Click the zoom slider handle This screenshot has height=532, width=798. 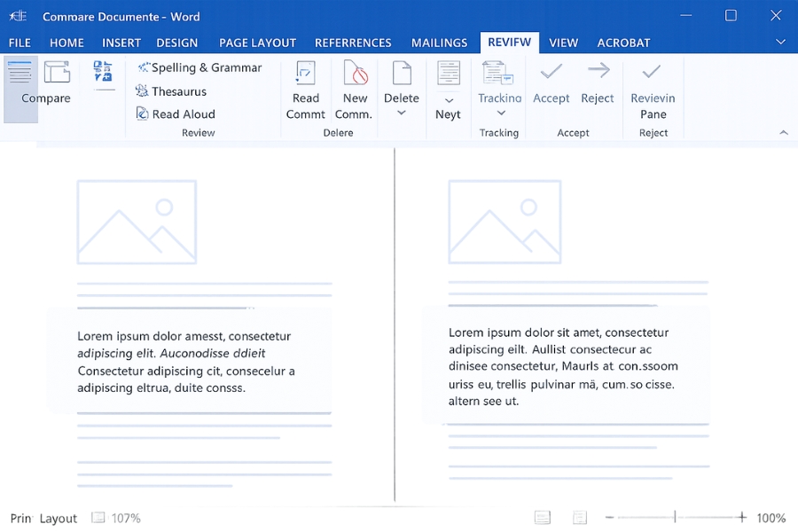tap(675, 518)
